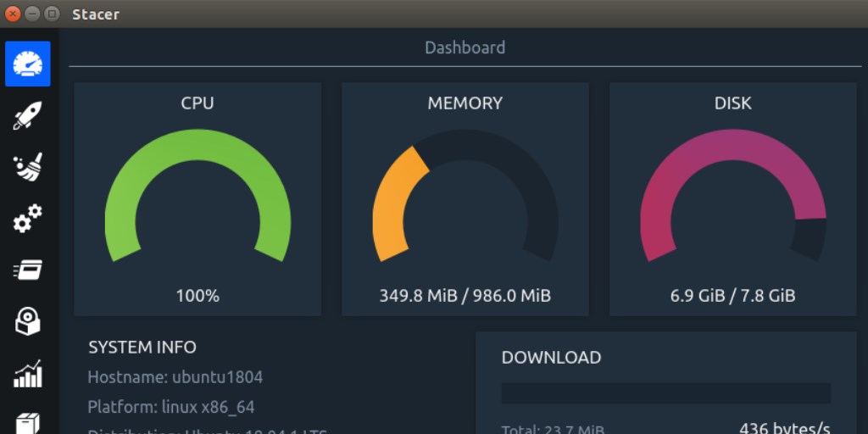Click the 349.8 MiB / 986.0 MiB value
The width and height of the screenshot is (868, 434).
point(465,296)
